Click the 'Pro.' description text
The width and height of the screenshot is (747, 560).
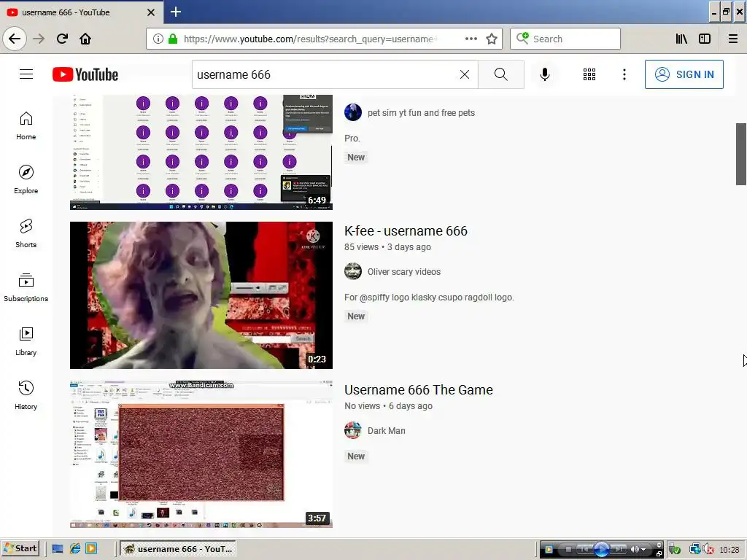click(352, 138)
